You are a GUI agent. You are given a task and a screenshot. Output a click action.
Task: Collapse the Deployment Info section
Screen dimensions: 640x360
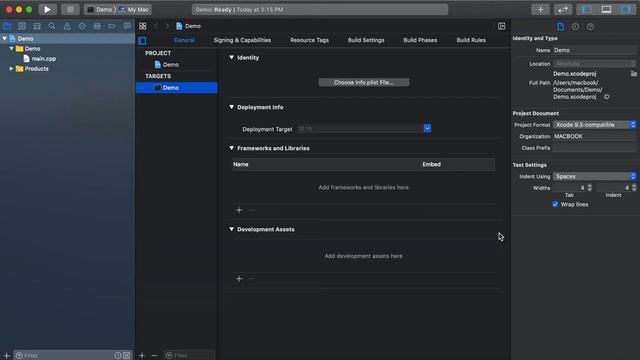(x=231, y=107)
